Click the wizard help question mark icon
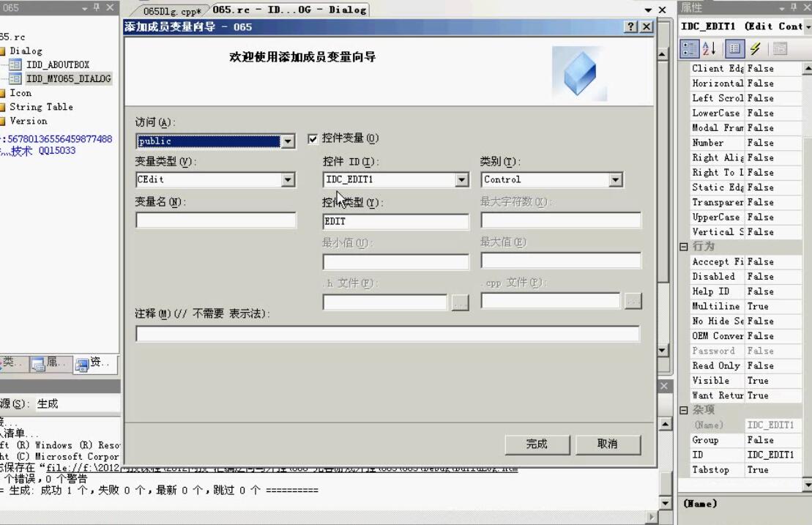Image resolution: width=812 pixels, height=525 pixels. point(630,26)
